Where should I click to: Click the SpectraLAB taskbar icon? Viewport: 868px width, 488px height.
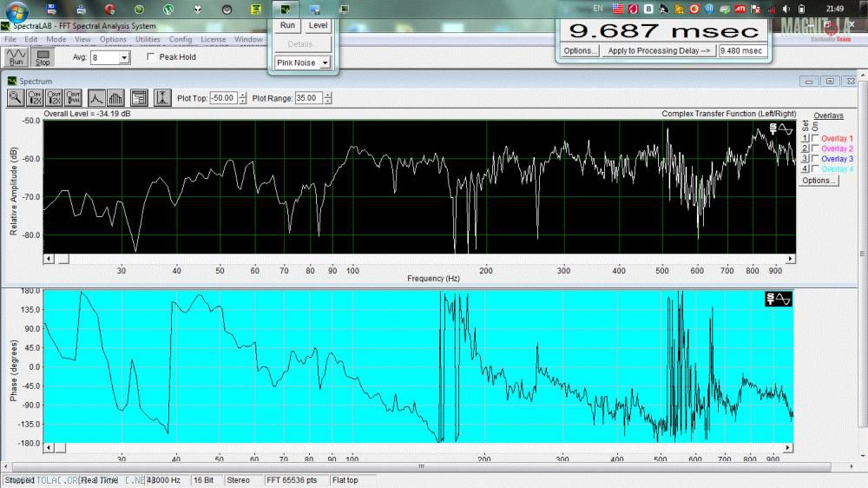pos(285,9)
